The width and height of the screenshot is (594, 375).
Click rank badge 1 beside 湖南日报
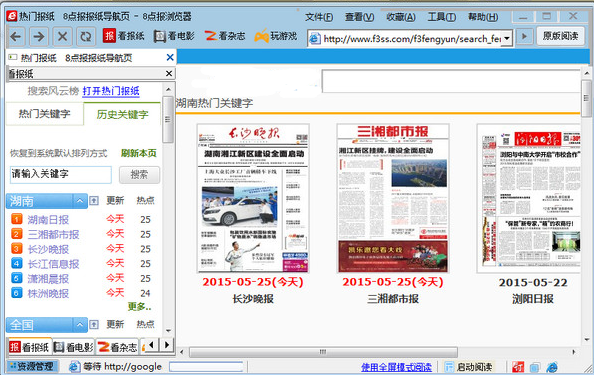pos(17,219)
